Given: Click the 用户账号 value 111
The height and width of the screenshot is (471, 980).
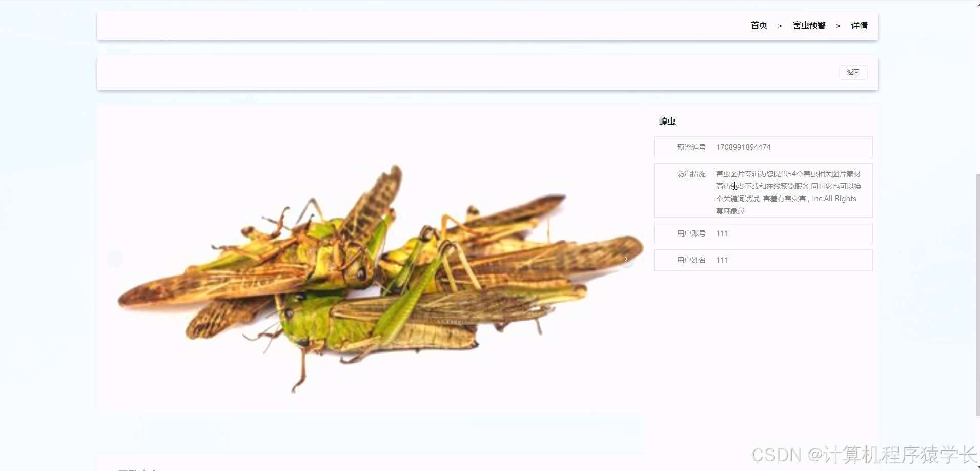Looking at the screenshot, I should 722,233.
